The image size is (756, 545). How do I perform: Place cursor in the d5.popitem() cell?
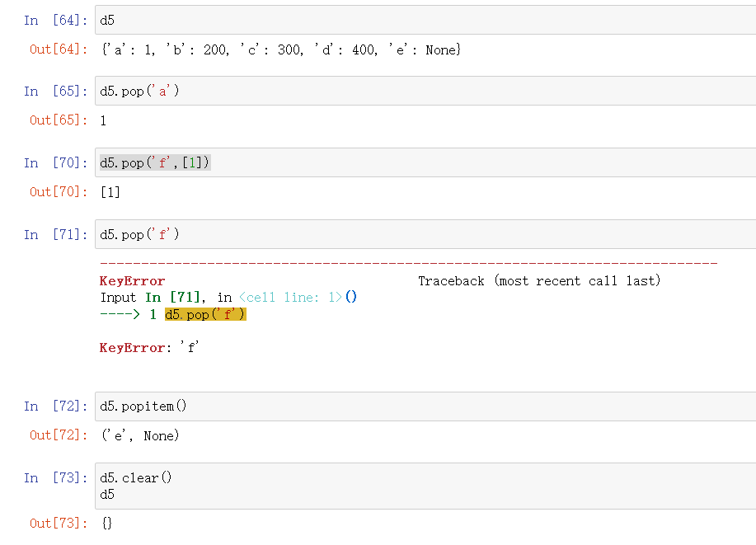tap(412, 406)
